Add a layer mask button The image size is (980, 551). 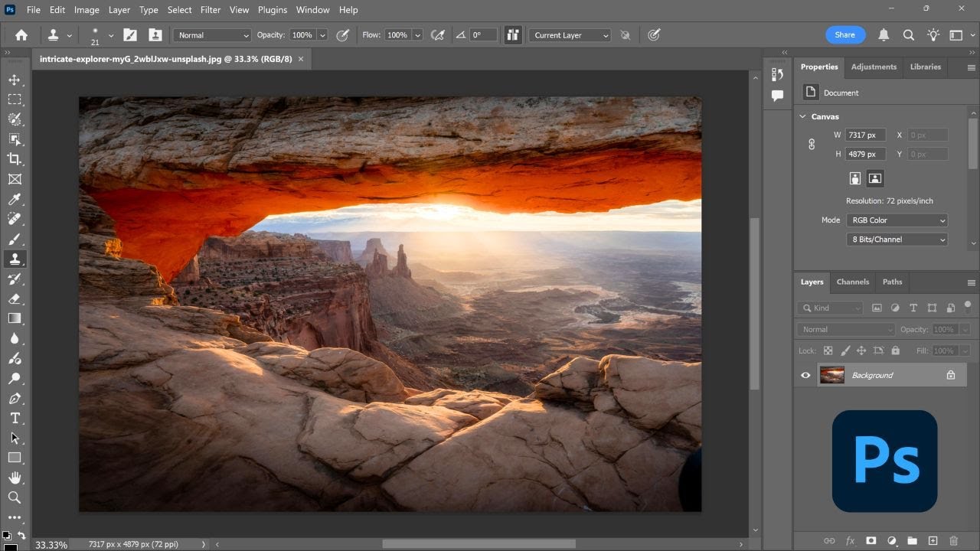pyautogui.click(x=871, y=541)
